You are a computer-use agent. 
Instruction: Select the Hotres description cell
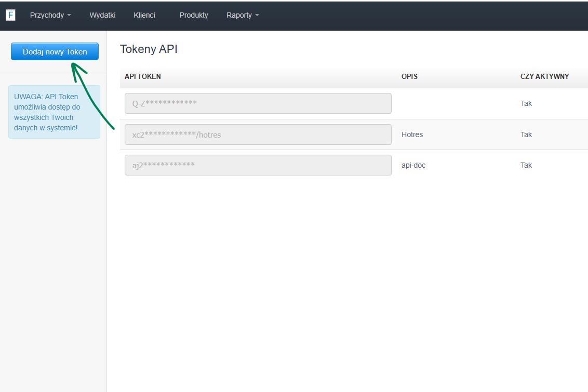coord(412,134)
